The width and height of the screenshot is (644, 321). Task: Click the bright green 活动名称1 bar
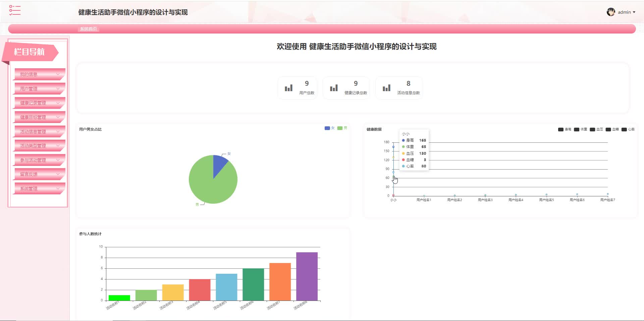click(x=119, y=298)
